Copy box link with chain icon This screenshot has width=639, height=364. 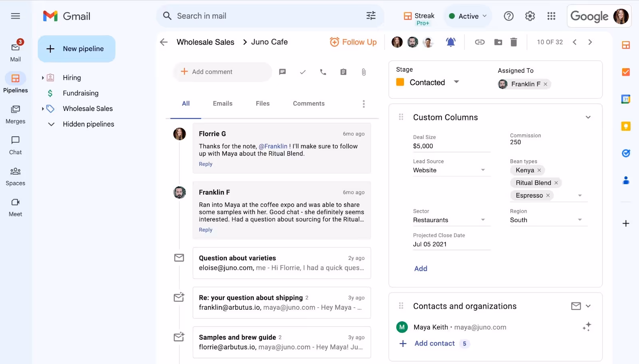pyautogui.click(x=480, y=42)
